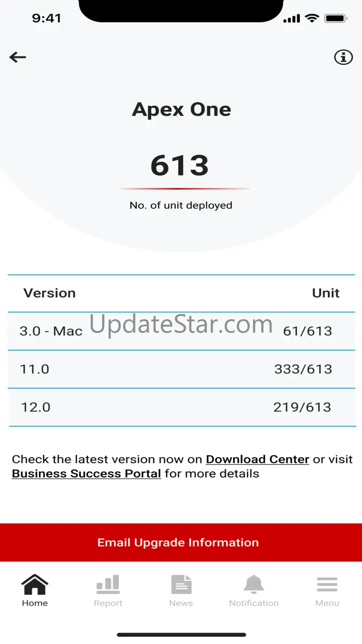This screenshot has width=362, height=644.
Task: Open the Notification bell icon
Action: pyautogui.click(x=254, y=584)
